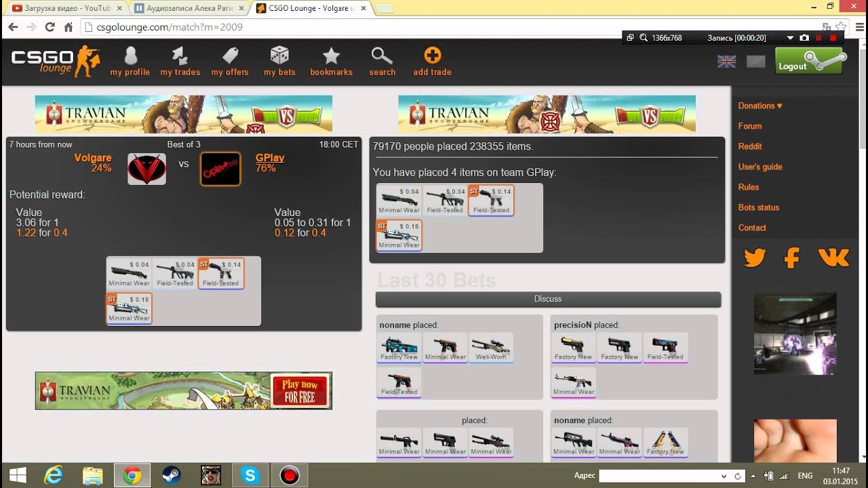This screenshot has width=868, height=488.
Task: Log out with the green Steam button
Action: coord(809,61)
